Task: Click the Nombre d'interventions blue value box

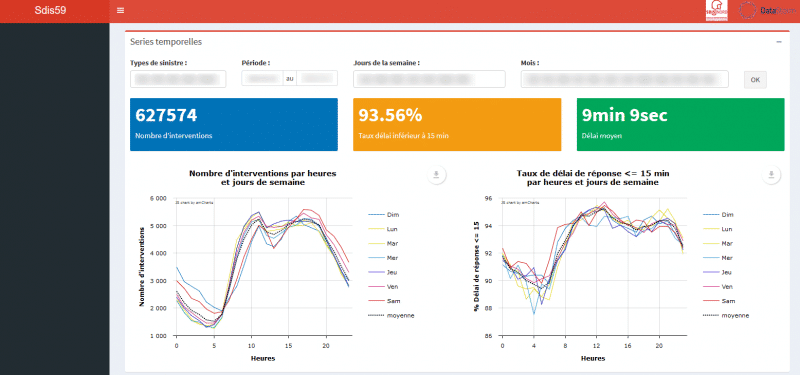Action: 234,124
